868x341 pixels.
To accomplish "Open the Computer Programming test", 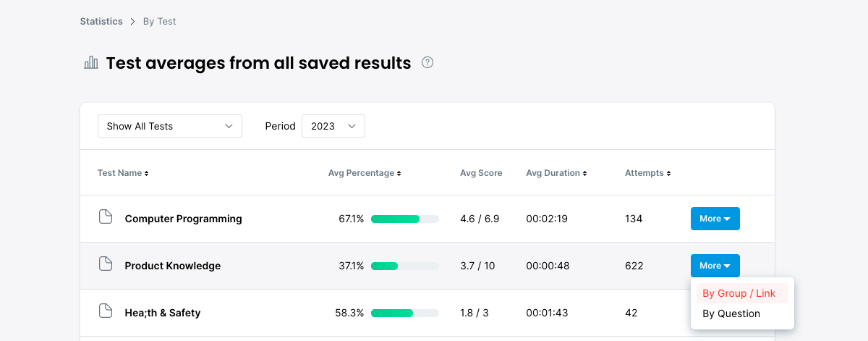I will [183, 219].
